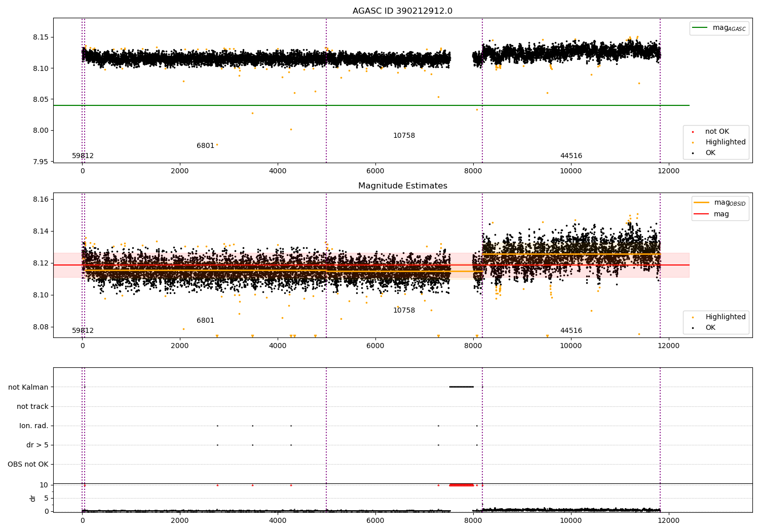Click the black 'not Kalman' marker bar near 8000

click(x=462, y=387)
